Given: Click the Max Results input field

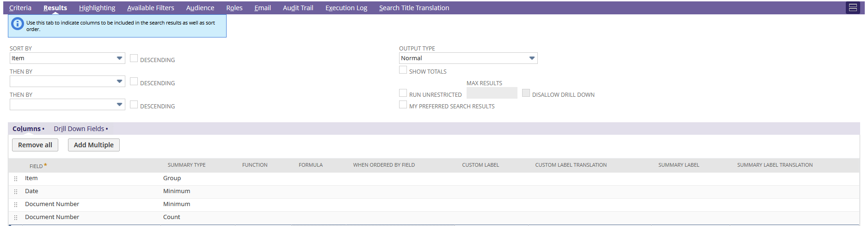Looking at the screenshot, I should [x=492, y=93].
